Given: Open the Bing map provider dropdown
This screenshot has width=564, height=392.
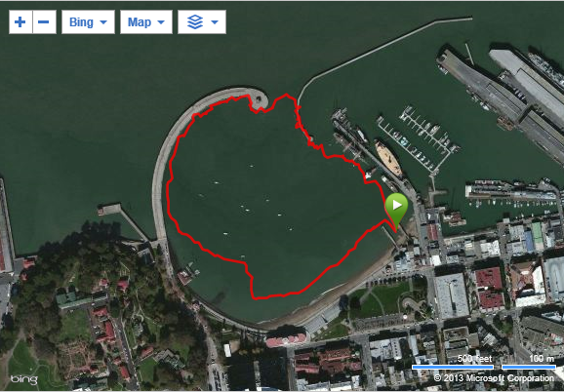Looking at the screenshot, I should tap(88, 21).
